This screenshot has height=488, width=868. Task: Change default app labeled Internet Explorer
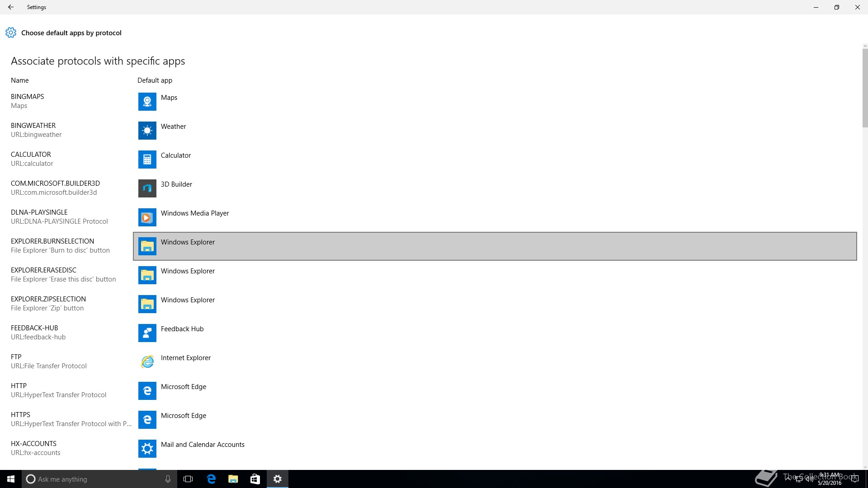(186, 358)
